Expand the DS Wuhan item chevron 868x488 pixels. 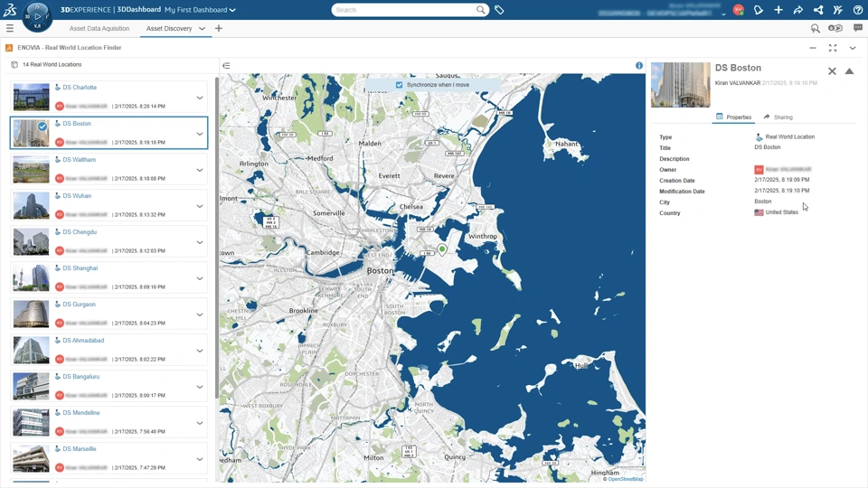[200, 206]
